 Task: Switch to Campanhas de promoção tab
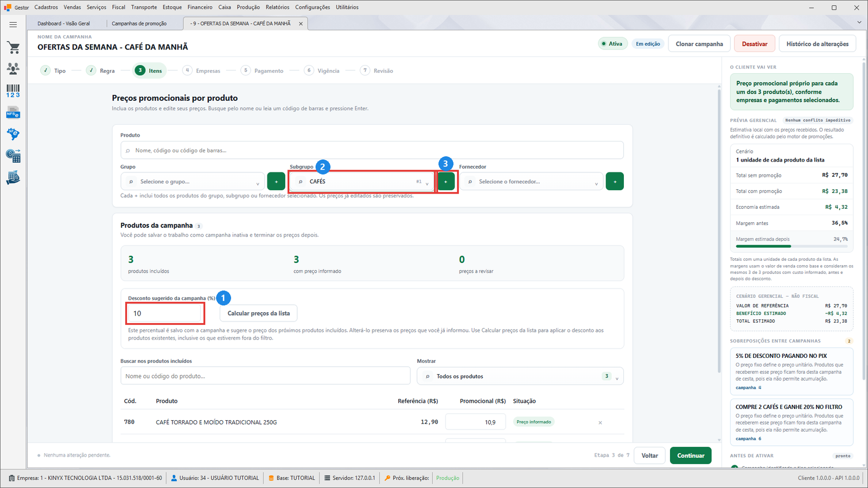pyautogui.click(x=139, y=24)
